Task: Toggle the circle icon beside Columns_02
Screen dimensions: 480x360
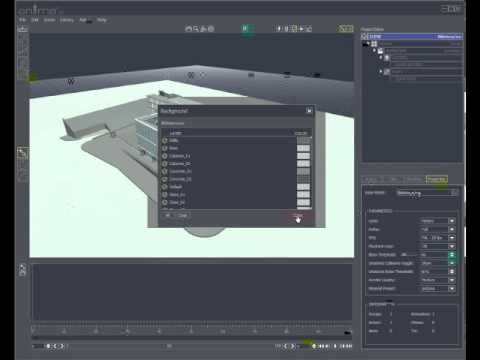Action: pos(165,164)
